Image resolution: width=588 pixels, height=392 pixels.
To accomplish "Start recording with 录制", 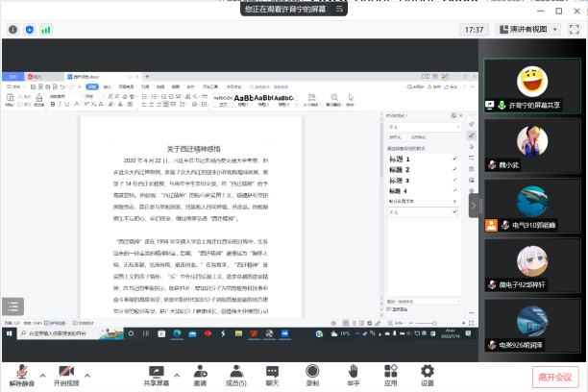I will (x=312, y=376).
